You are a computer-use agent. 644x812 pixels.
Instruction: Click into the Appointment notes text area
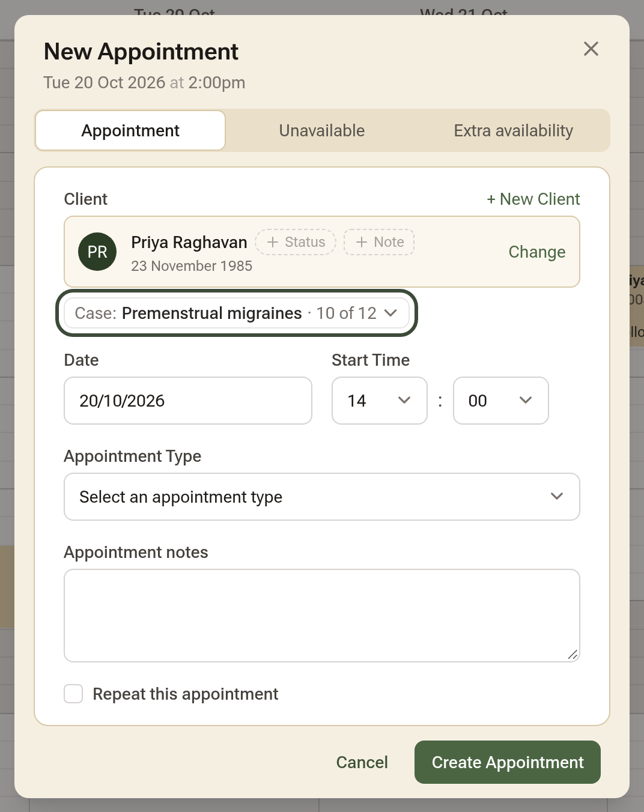(322, 616)
